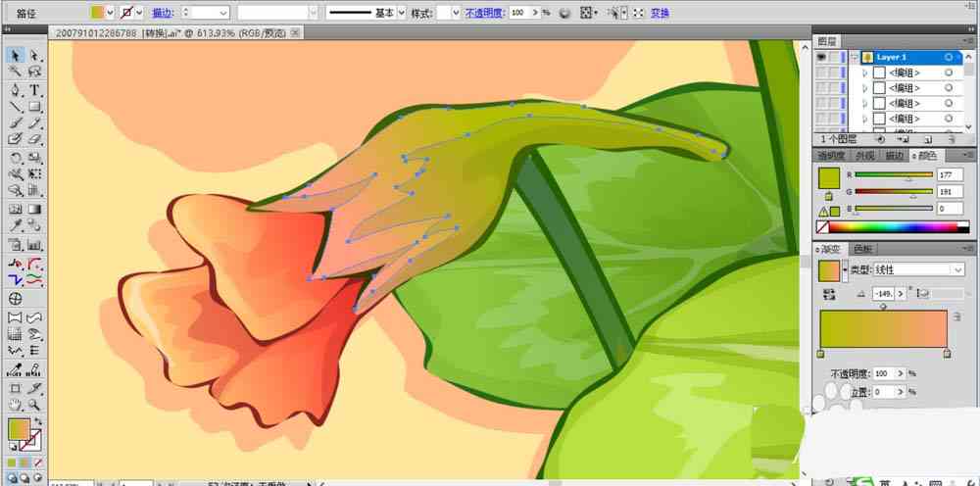The height and width of the screenshot is (486, 980).
Task: Set toolbox fill mode to Color
Action: coord(13,462)
